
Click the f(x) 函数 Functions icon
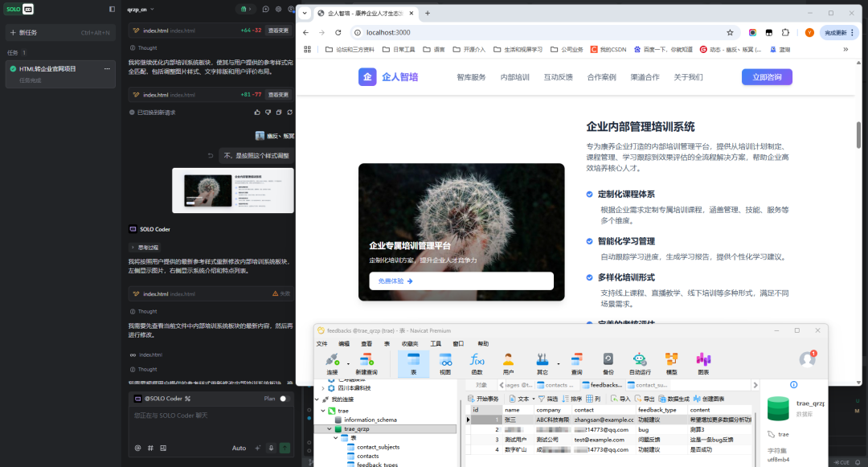pos(477,363)
